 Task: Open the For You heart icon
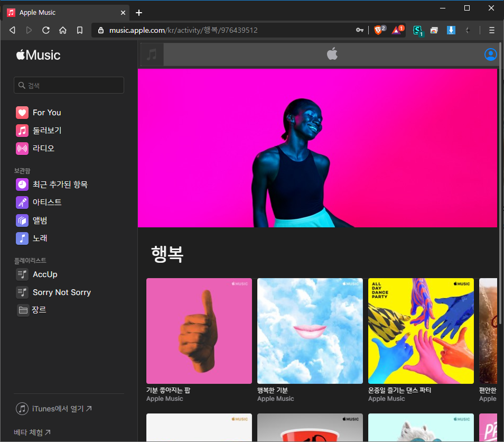22,113
